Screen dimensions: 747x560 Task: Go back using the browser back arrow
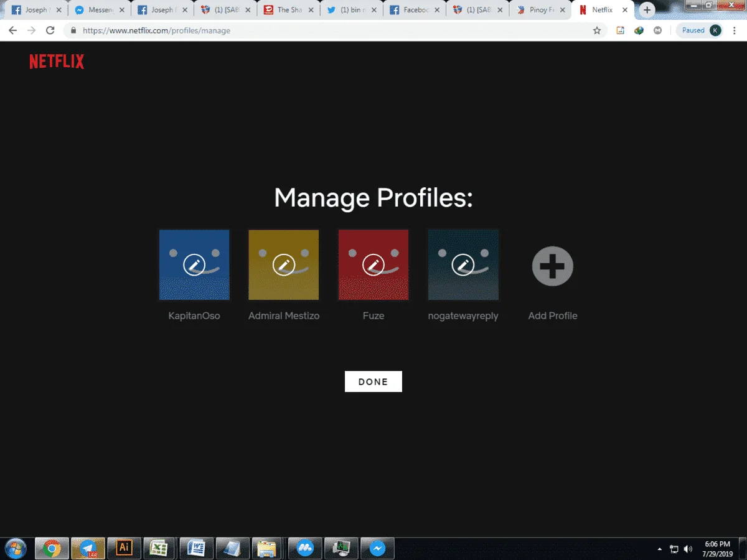click(x=12, y=30)
